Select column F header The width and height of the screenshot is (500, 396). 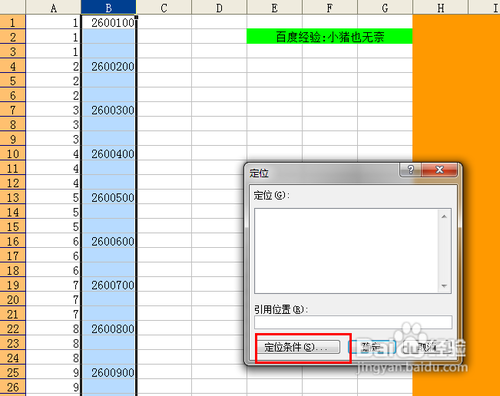point(330,7)
